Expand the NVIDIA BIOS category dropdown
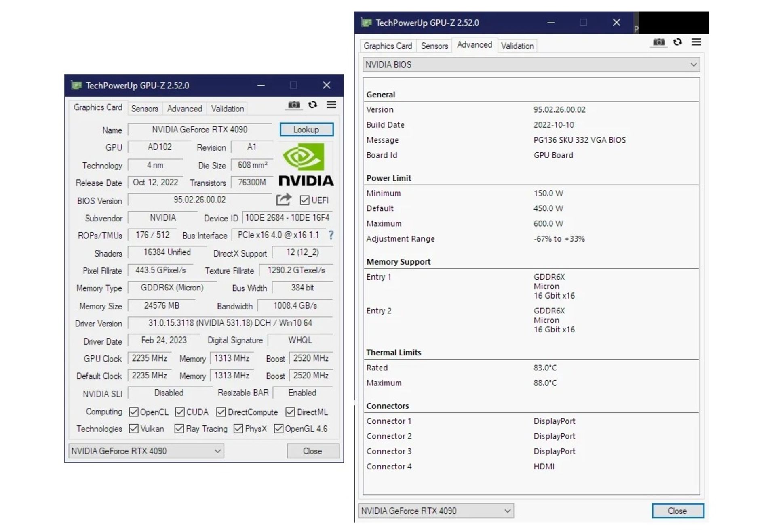 click(x=531, y=65)
